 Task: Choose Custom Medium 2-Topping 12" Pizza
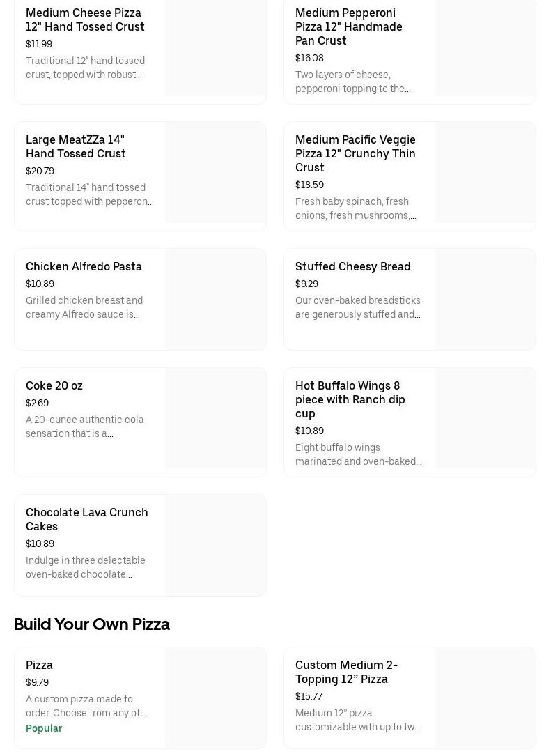(346, 672)
